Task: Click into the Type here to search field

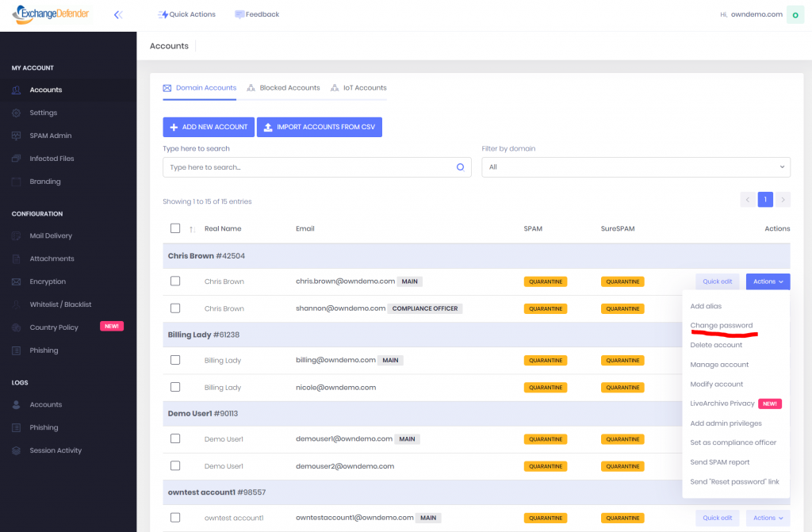Action: tap(317, 167)
